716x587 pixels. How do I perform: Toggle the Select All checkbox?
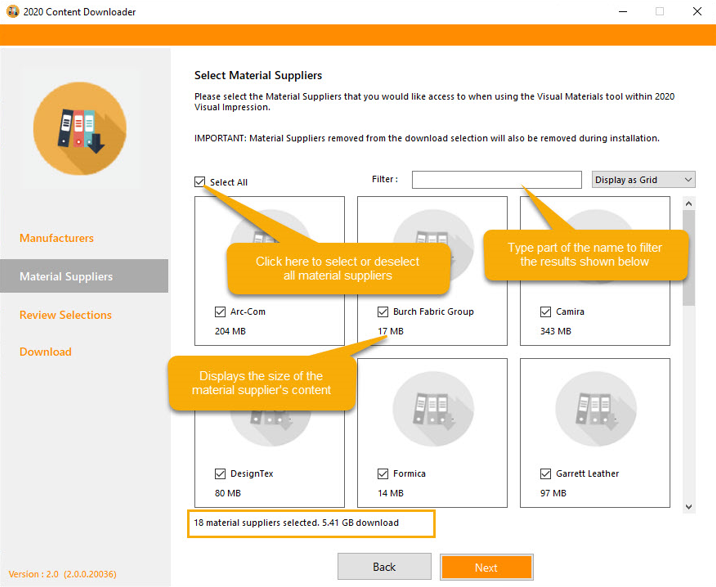(x=200, y=182)
